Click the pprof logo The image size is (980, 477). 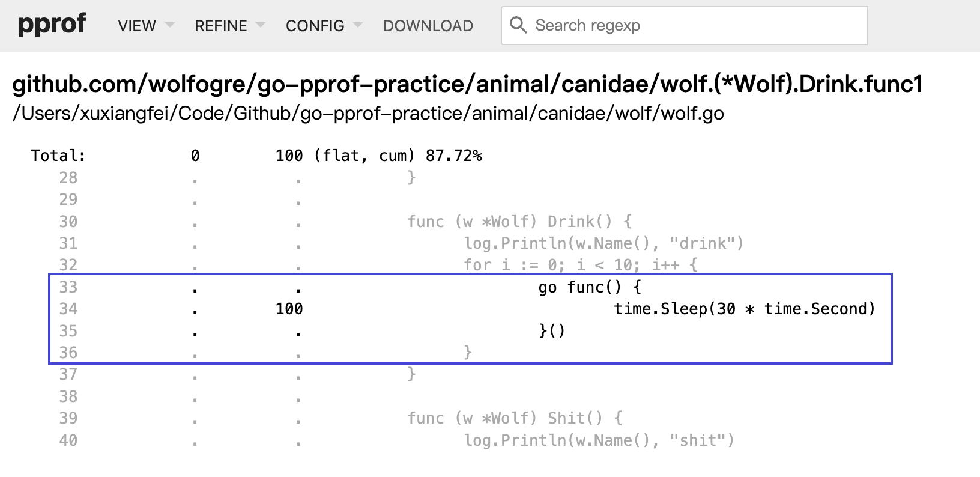(x=52, y=25)
